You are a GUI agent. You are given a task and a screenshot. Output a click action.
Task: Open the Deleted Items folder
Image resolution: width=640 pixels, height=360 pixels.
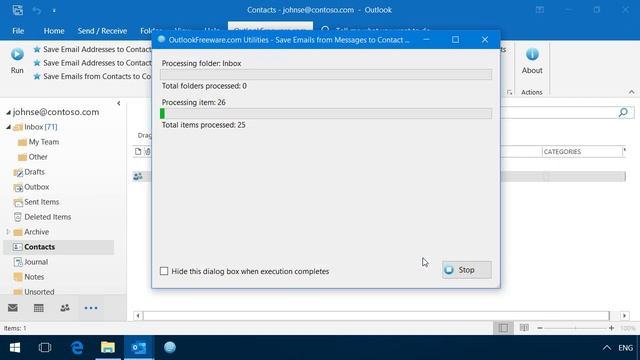tap(47, 217)
